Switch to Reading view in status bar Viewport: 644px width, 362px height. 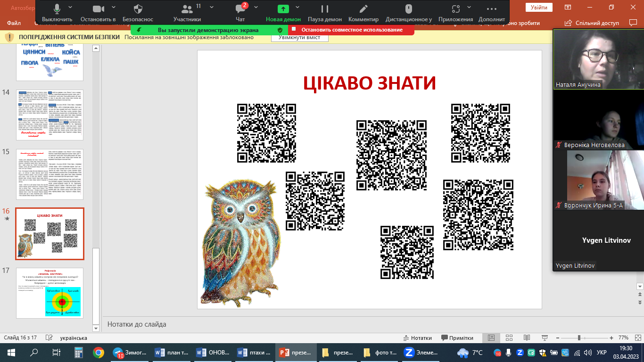(526, 338)
